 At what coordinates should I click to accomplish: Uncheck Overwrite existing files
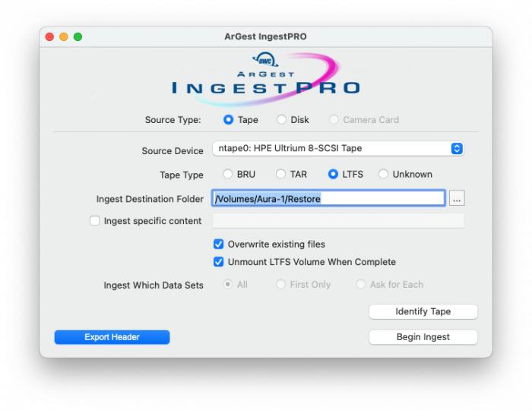[219, 244]
